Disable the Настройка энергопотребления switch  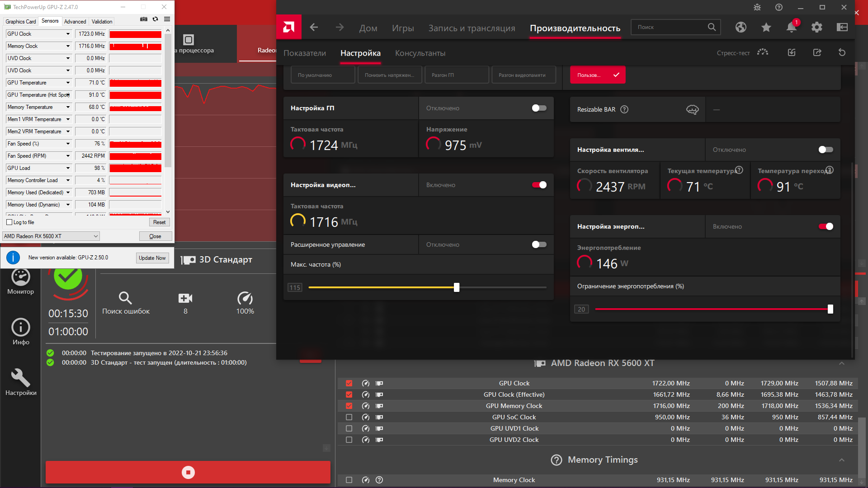click(x=826, y=226)
